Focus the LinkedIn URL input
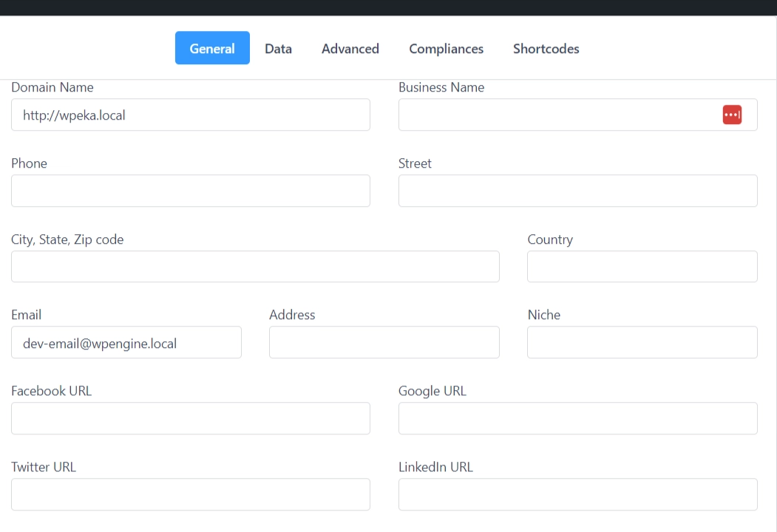Image resolution: width=777 pixels, height=532 pixels. click(x=577, y=494)
